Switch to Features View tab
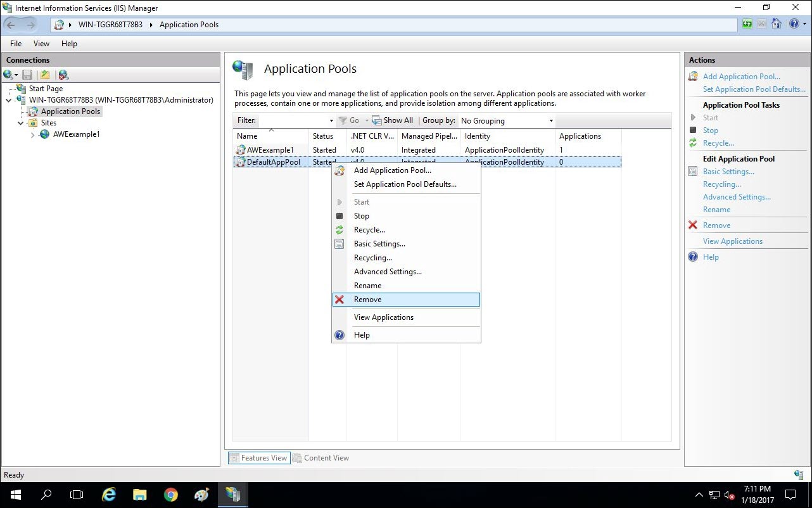Screen dimensions: 812x508 coord(259,458)
